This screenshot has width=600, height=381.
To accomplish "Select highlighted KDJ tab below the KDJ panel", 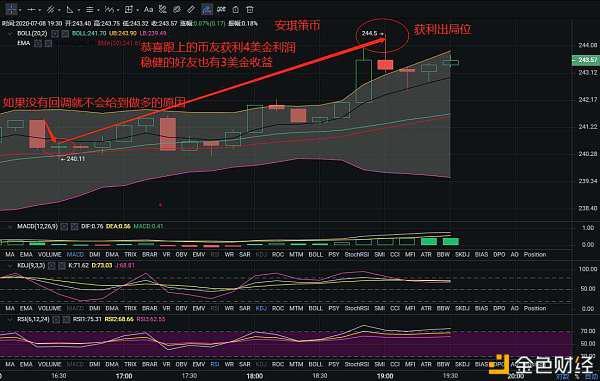I will pos(261,308).
